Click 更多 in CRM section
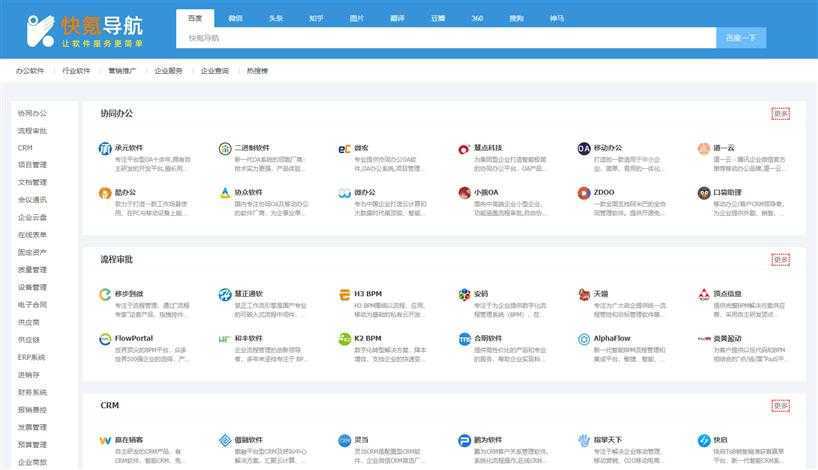Viewport: 818px width, 470px height. [780, 405]
